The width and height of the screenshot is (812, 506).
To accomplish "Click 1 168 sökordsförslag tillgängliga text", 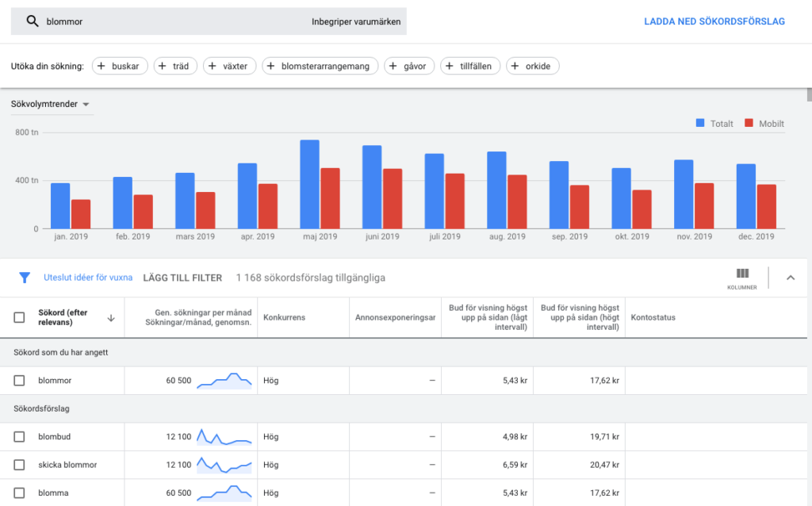I will [x=311, y=278].
